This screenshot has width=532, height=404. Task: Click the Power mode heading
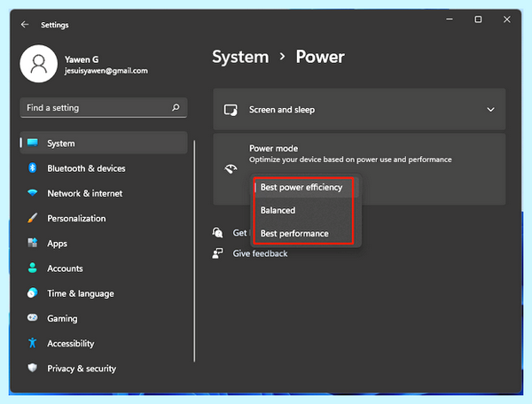tap(273, 149)
